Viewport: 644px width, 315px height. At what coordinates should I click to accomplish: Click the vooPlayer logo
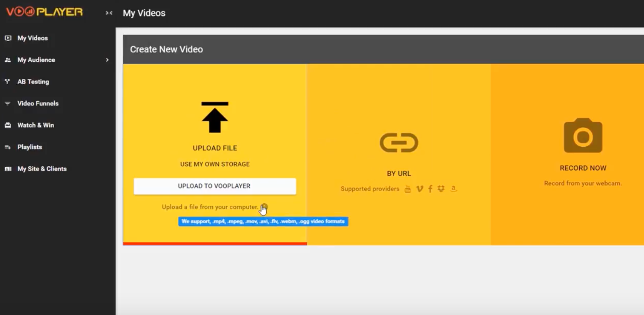pyautogui.click(x=45, y=12)
